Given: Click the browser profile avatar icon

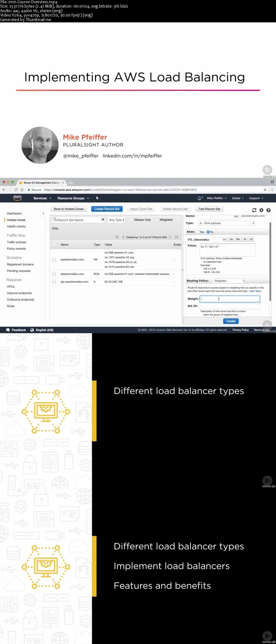Looking at the screenshot, I should point(272,182).
